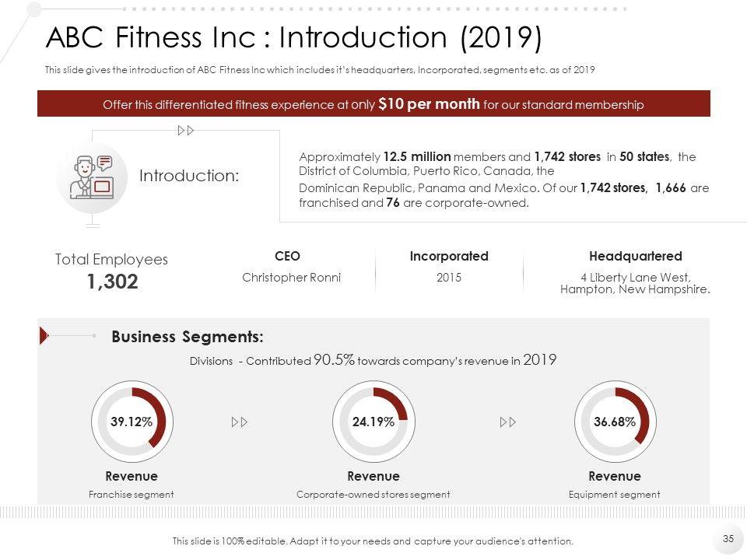
Task: Click the double arrows before Equipment donut
Action: click(x=508, y=422)
